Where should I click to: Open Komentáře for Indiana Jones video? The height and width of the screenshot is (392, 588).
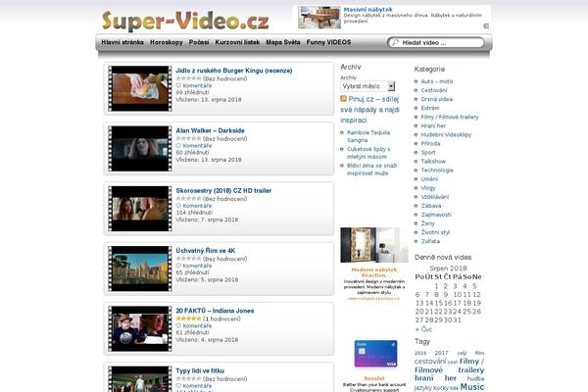[x=197, y=325]
